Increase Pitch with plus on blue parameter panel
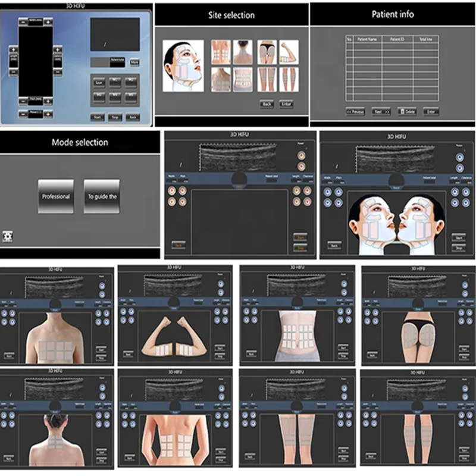Viewport: 476px width, 476px height. [48, 101]
